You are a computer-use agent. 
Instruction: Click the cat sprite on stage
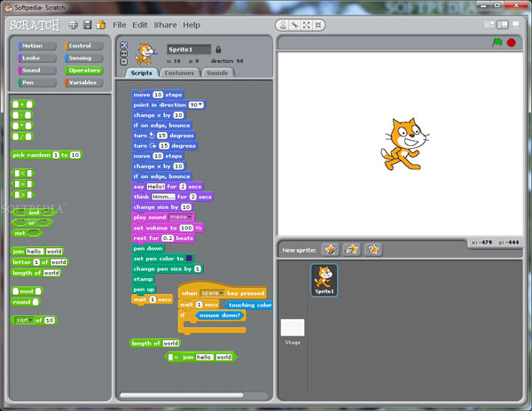[x=404, y=144]
